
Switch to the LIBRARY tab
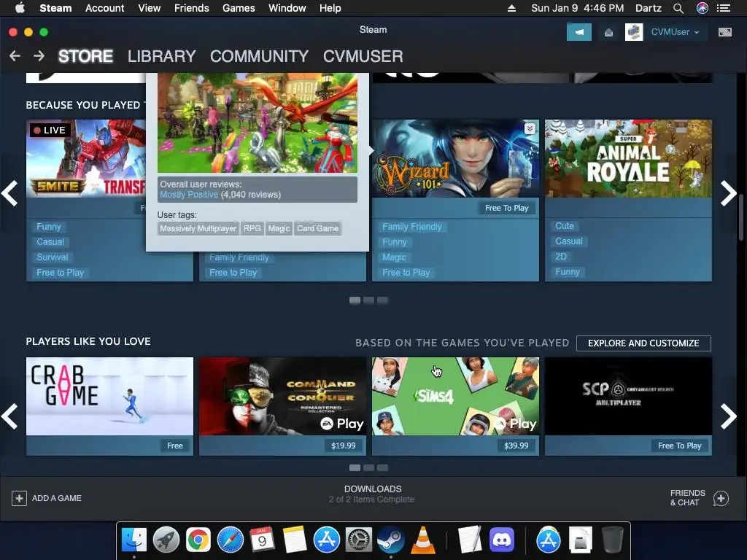tap(161, 56)
